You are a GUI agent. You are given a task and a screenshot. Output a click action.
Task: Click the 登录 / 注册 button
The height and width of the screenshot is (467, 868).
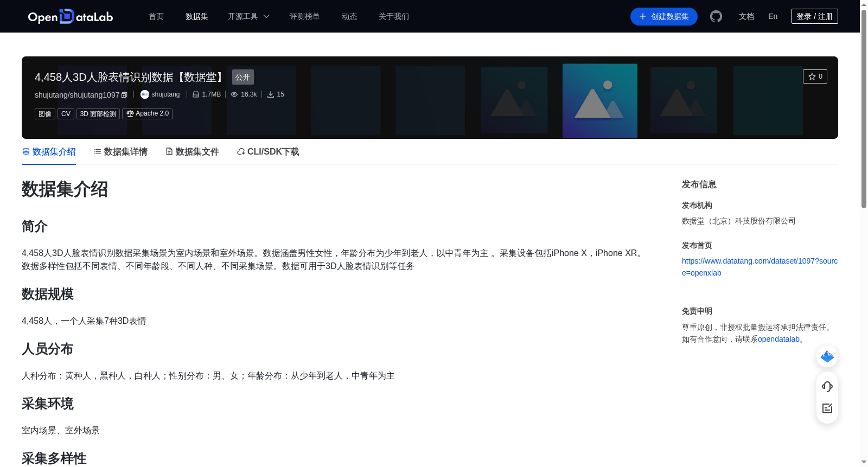coord(815,16)
